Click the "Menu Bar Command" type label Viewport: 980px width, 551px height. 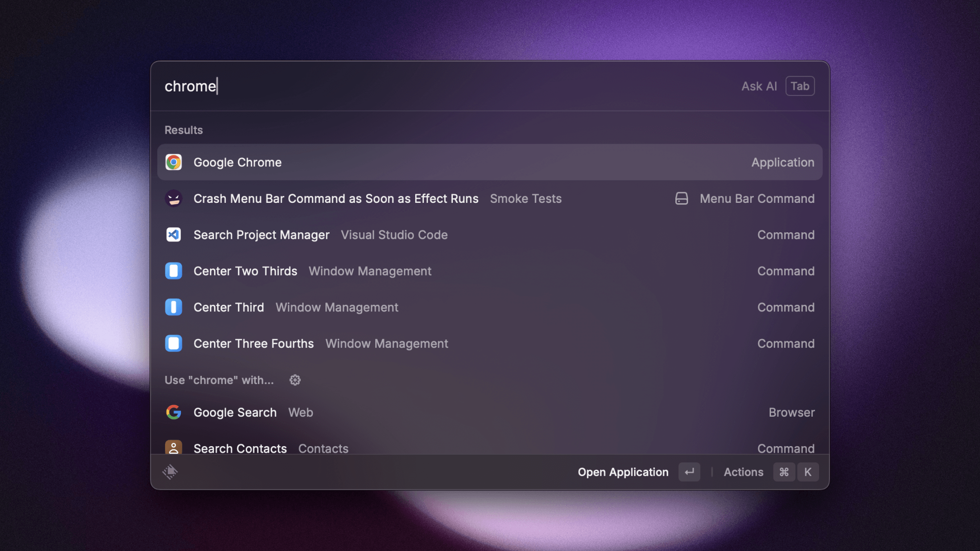click(757, 199)
